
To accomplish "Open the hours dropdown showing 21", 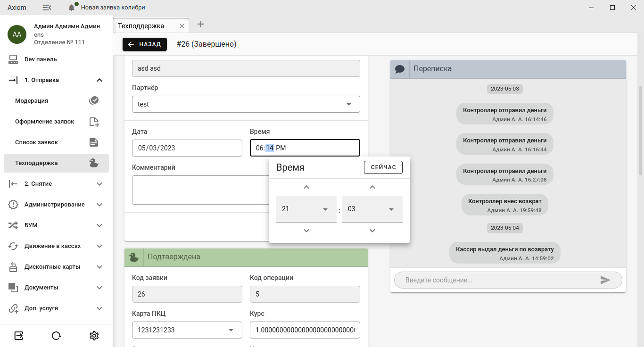I will pyautogui.click(x=306, y=209).
